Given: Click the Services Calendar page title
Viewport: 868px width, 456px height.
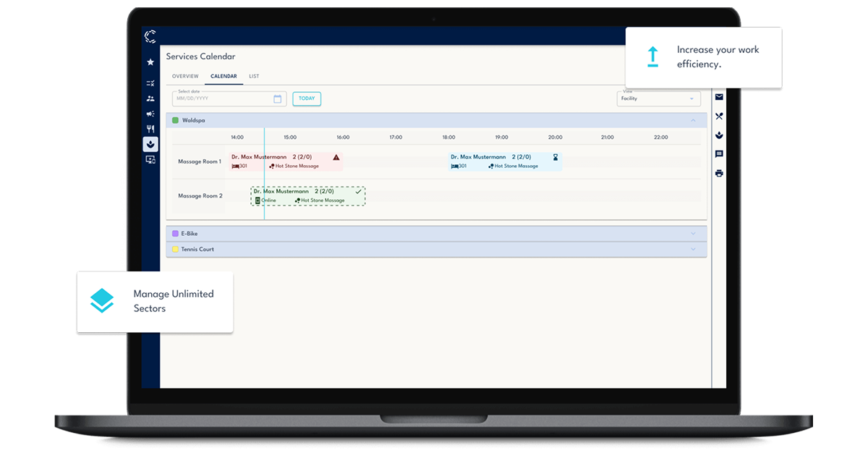Looking at the screenshot, I should tap(200, 56).
